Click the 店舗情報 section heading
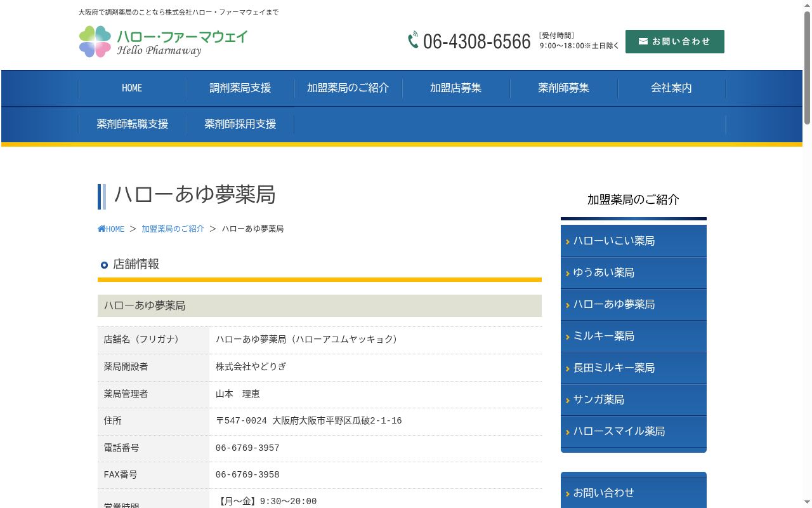This screenshot has width=812, height=508. 136,265
